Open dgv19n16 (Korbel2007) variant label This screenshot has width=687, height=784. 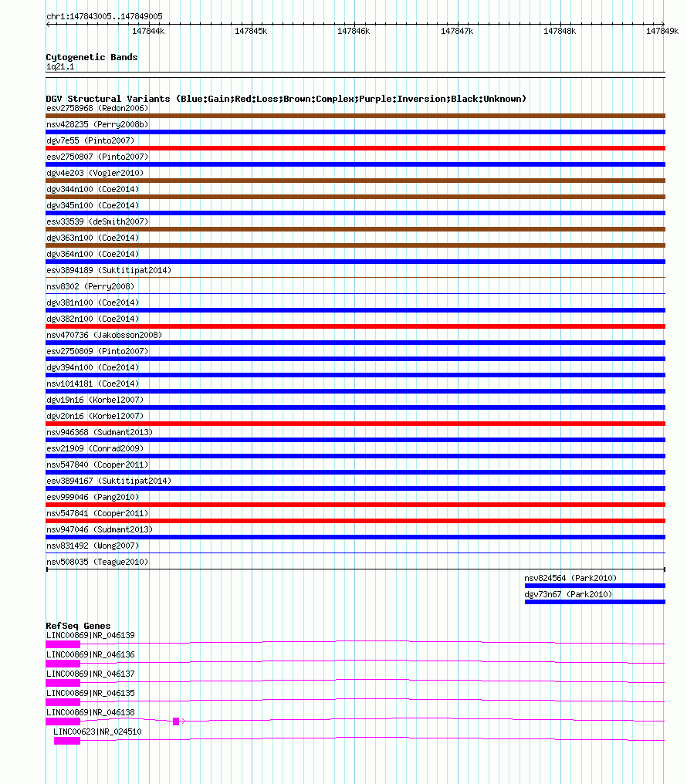pos(95,400)
